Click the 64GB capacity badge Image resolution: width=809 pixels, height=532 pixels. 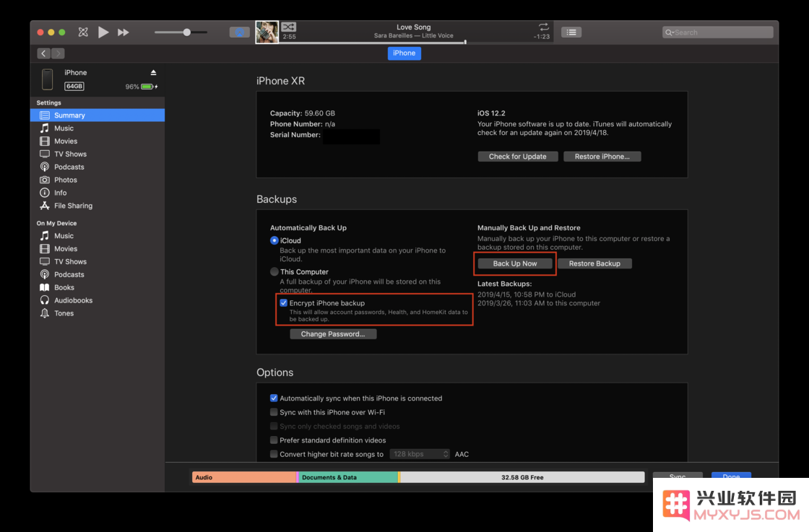coord(74,86)
